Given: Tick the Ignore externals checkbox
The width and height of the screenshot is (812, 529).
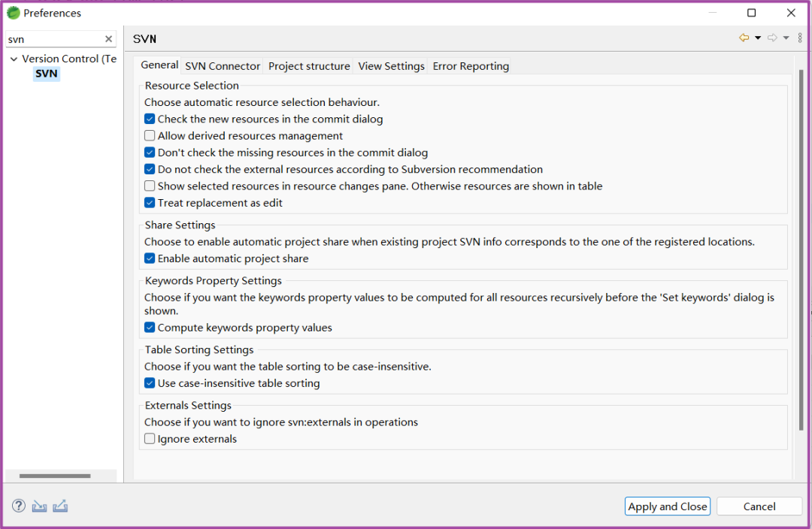Looking at the screenshot, I should click(150, 439).
